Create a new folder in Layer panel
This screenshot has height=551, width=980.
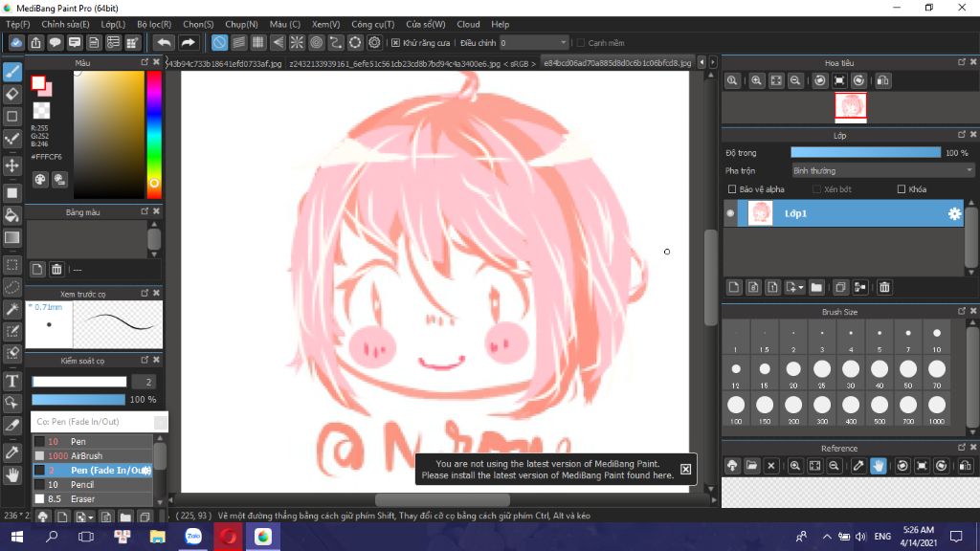click(x=816, y=287)
